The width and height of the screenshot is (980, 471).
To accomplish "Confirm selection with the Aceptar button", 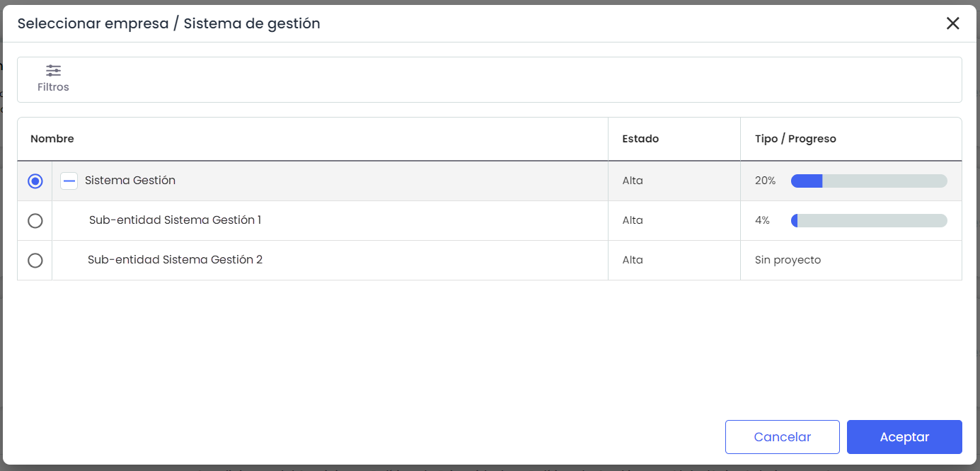I will [x=904, y=437].
